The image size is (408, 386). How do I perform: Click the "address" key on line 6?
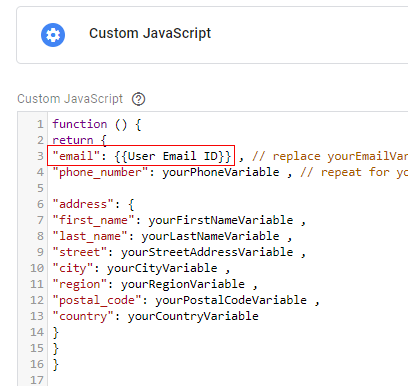click(x=83, y=204)
